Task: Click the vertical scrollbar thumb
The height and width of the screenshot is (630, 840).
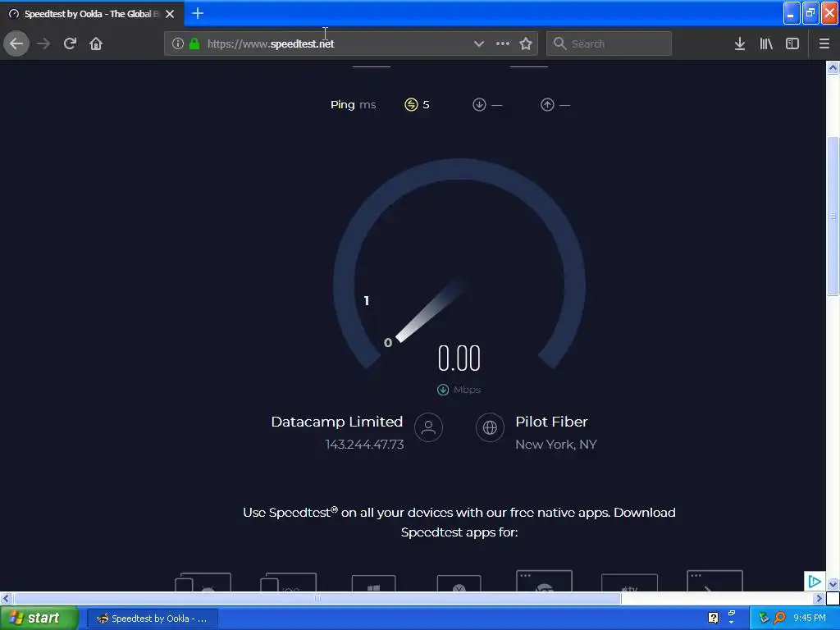Action: click(x=833, y=216)
